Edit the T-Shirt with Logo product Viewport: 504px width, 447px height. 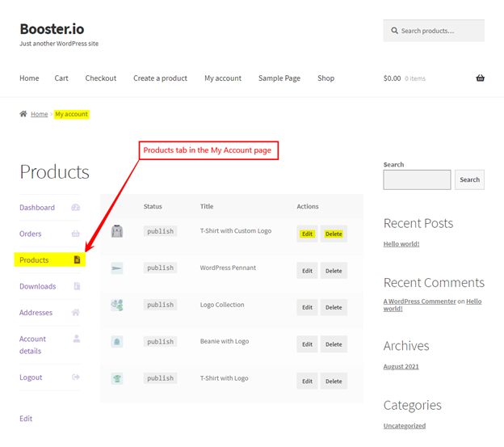(x=307, y=381)
